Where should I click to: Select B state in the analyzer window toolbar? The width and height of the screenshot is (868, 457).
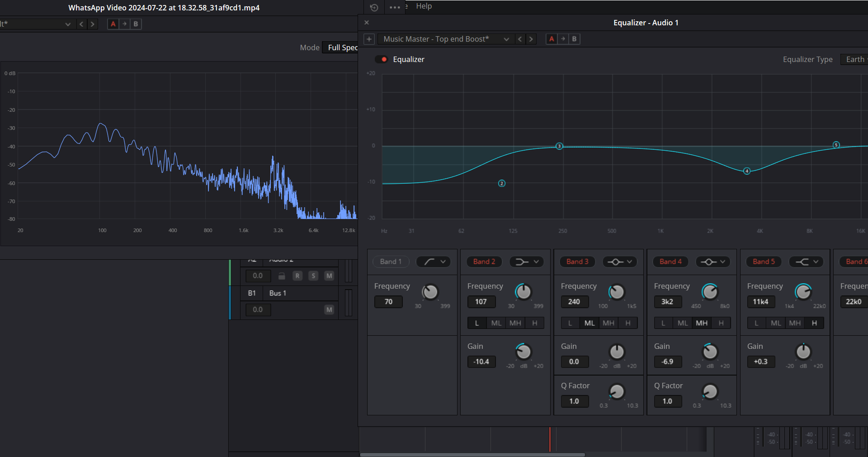point(136,24)
